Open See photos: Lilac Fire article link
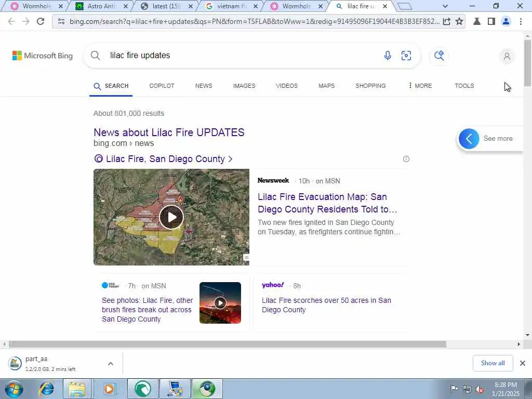This screenshot has height=399, width=532. 147,310
